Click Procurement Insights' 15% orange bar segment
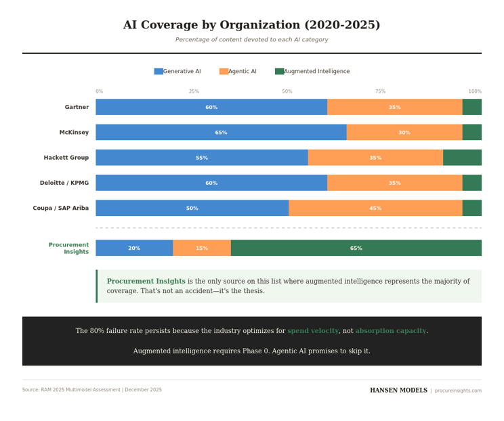This screenshot has width=504, height=421. [202, 248]
